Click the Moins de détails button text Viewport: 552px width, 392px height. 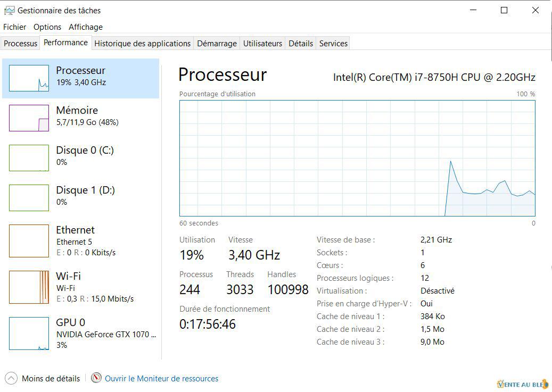(x=51, y=379)
